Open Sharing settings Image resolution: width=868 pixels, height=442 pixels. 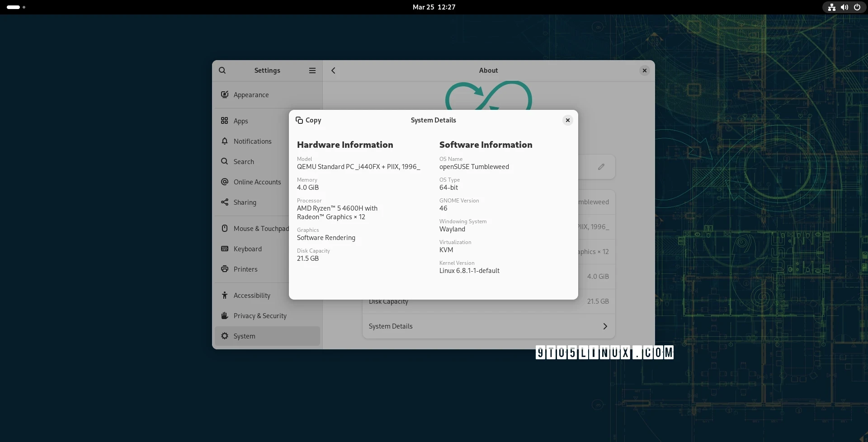coord(245,202)
